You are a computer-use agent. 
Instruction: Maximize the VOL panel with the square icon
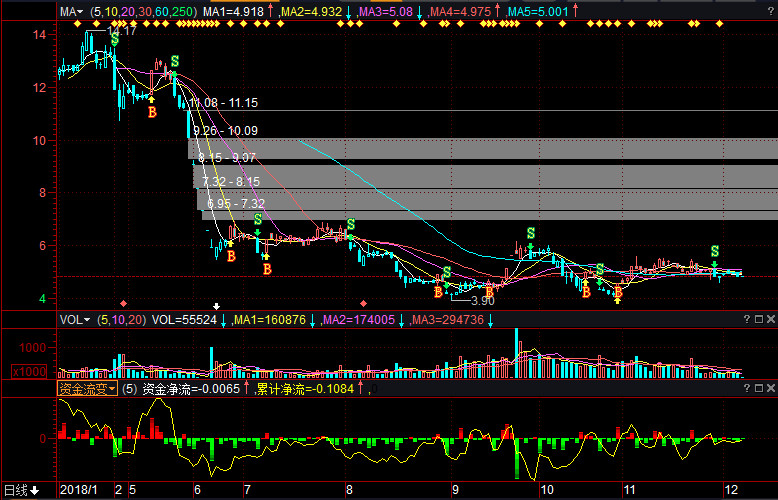758,319
